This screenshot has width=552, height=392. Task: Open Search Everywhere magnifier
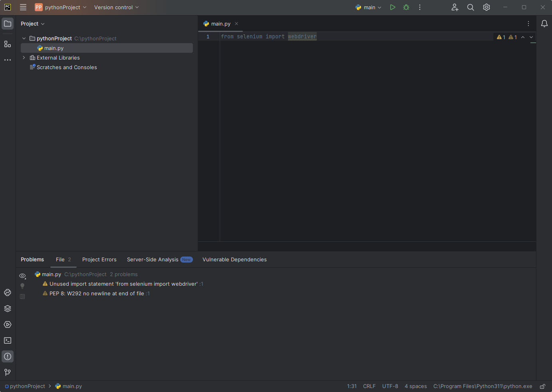pyautogui.click(x=471, y=7)
